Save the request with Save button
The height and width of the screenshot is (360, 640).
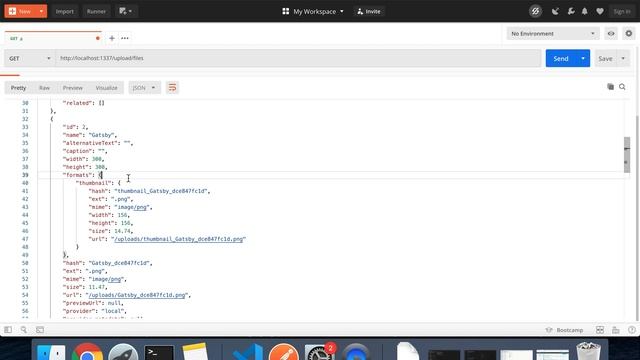[x=605, y=58]
